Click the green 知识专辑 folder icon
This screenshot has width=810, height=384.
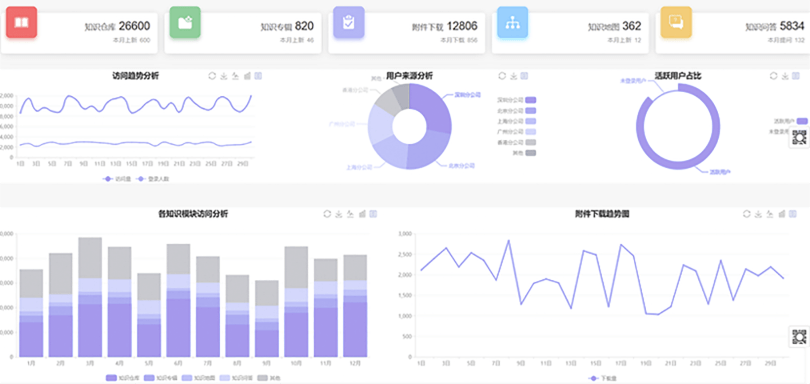pyautogui.click(x=185, y=22)
